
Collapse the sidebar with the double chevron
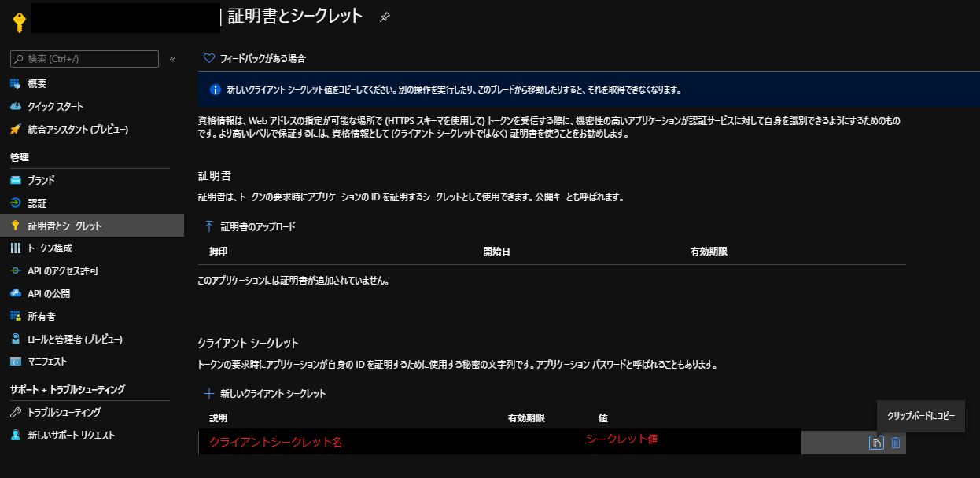click(x=173, y=59)
